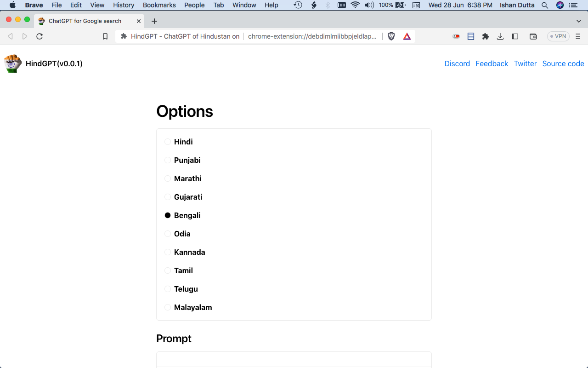Open the Brave main hamburger menu
This screenshot has height=368, width=588.
point(578,36)
